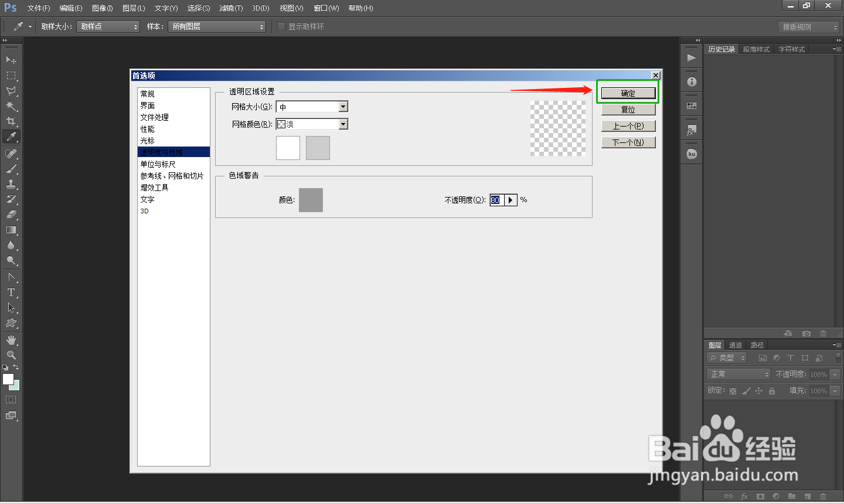Select the Magic Wand tool
844x504 pixels.
(x=11, y=106)
